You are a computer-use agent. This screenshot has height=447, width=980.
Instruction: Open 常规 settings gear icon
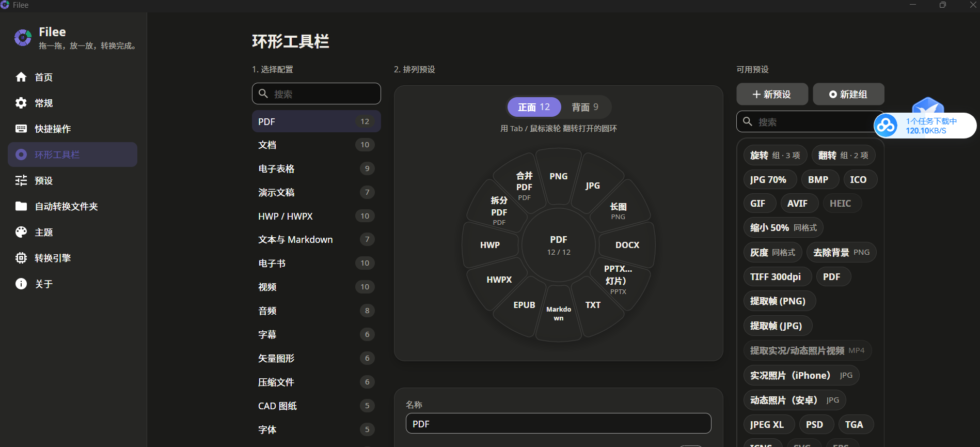pos(21,103)
